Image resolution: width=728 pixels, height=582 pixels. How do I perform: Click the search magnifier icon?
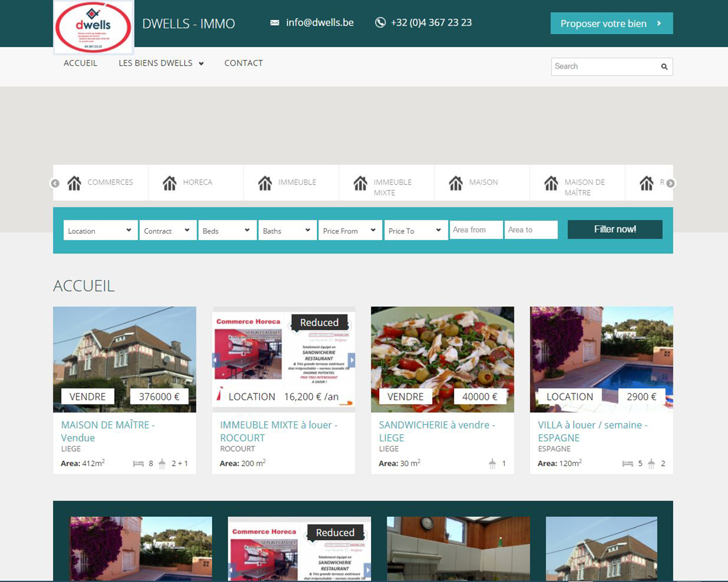click(x=664, y=67)
